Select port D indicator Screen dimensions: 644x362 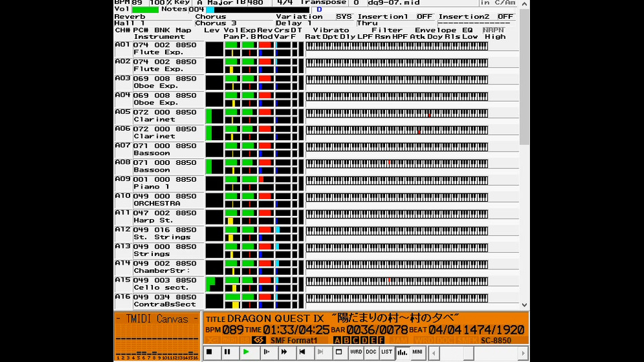click(364, 341)
